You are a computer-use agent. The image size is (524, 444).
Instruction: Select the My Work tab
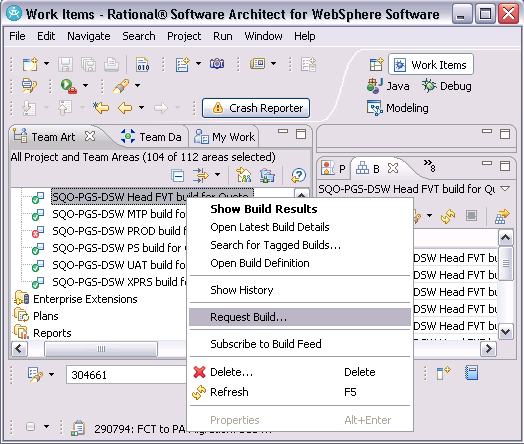(x=225, y=137)
